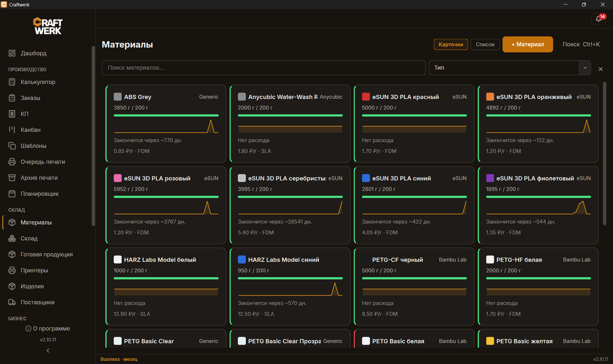Open the HARZ Labs Model белый title
The height and width of the screenshot is (364, 613).
160,260
